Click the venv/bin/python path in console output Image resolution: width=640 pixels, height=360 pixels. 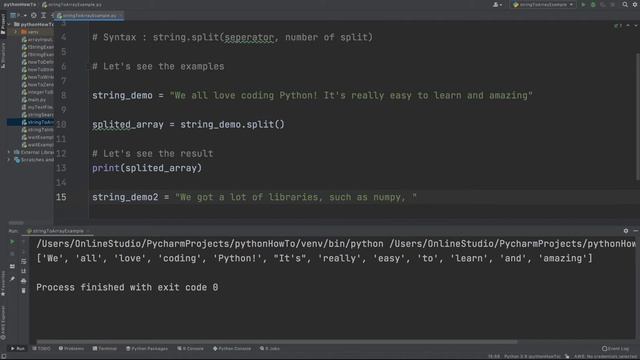pos(210,244)
